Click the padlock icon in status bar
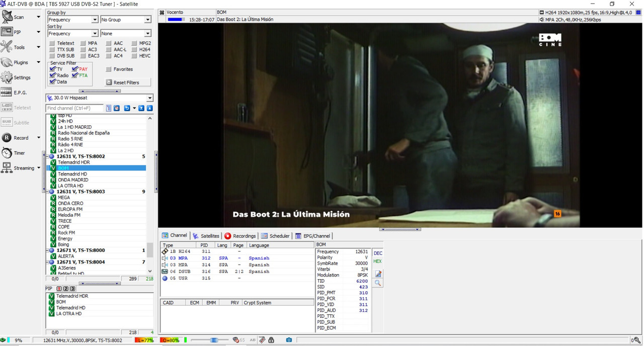The height and width of the screenshot is (346, 644). (x=271, y=340)
